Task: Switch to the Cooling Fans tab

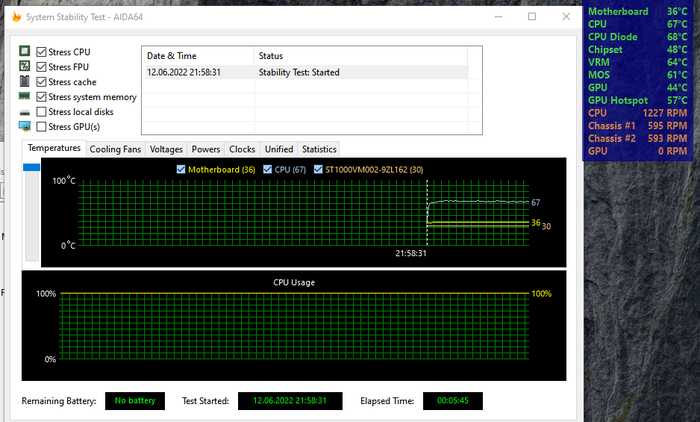Action: (115, 149)
